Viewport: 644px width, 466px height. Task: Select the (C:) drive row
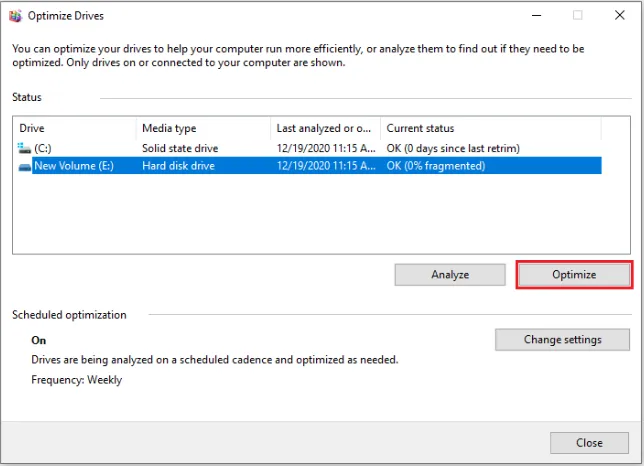(x=310, y=148)
